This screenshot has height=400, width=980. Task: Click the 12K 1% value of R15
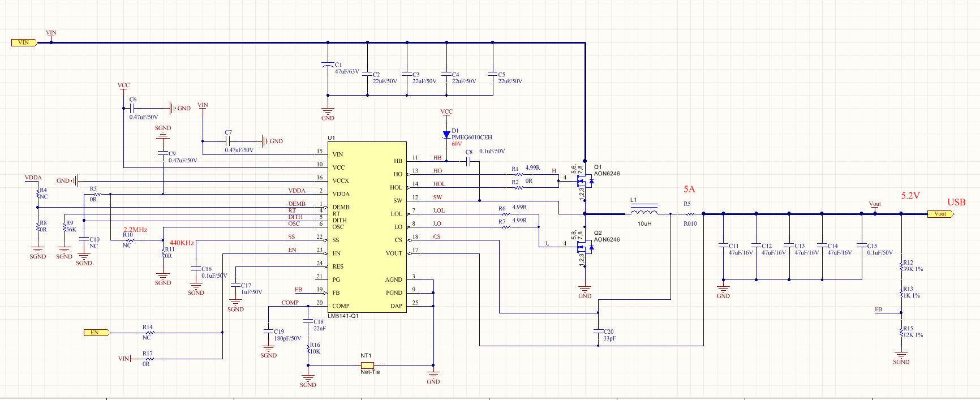pyautogui.click(x=913, y=336)
